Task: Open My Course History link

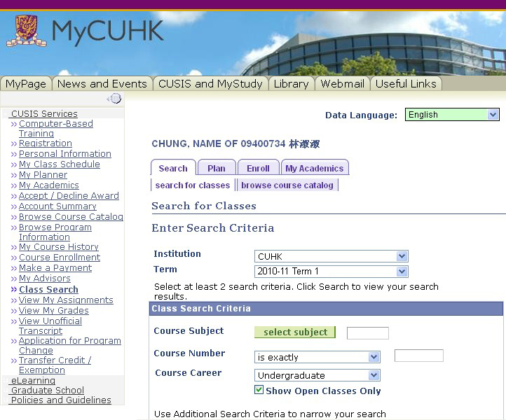Action: click(59, 247)
